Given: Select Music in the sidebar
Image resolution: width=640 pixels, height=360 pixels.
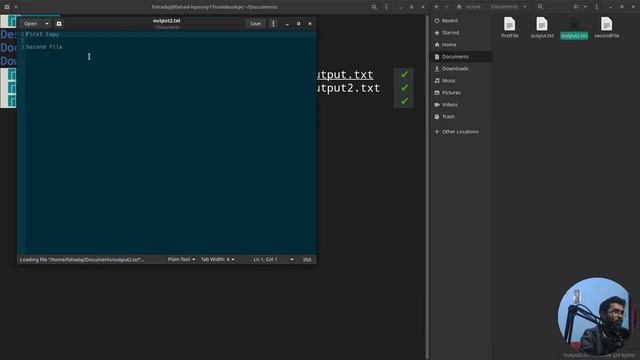Looking at the screenshot, I should point(461,81).
